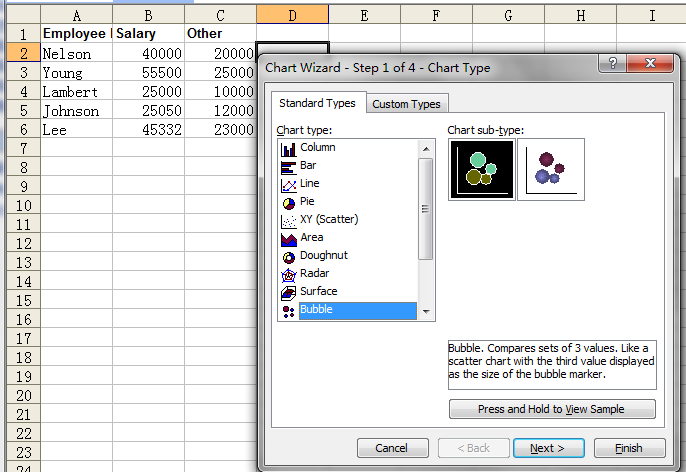
Task: Click Finish to create the chart
Action: (629, 448)
